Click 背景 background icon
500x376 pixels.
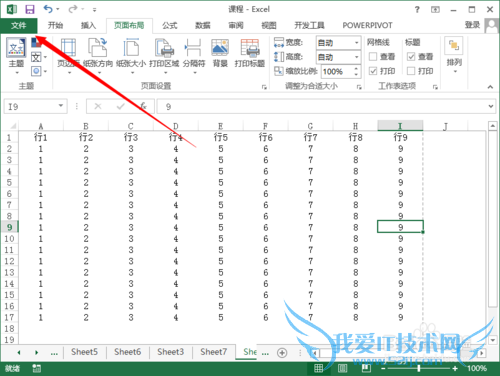click(x=220, y=47)
